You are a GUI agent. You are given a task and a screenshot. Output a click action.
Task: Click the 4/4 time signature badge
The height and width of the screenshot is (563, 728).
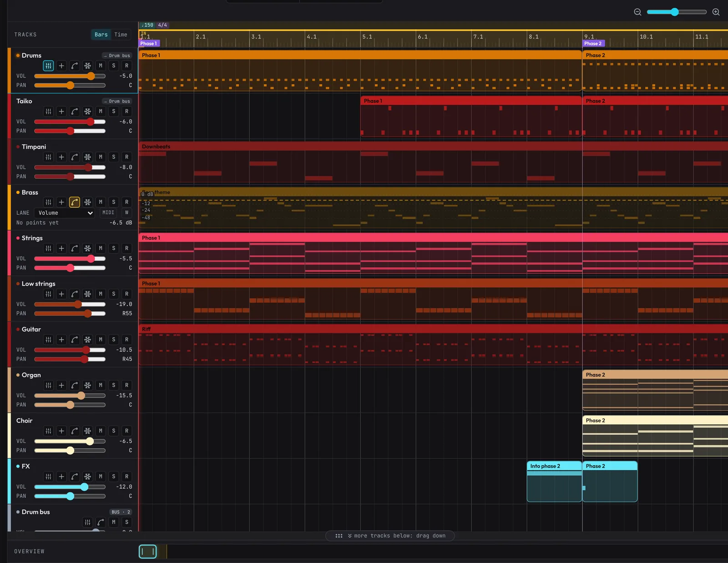[x=162, y=25]
